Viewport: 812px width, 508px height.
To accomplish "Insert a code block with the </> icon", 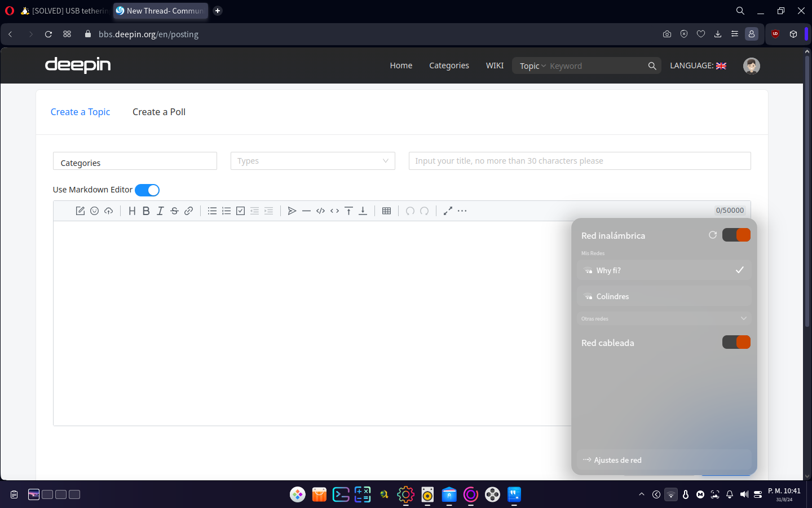I will click(320, 211).
